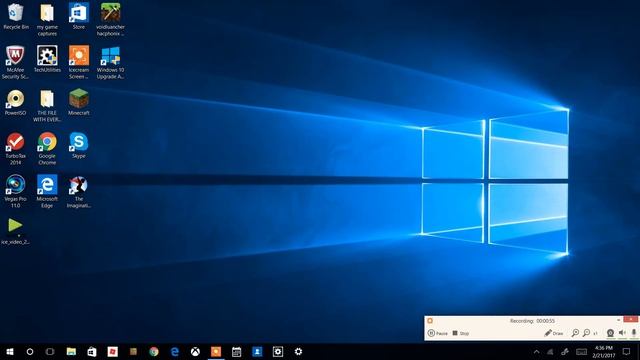Select Icecream Screen Recorder desktop shortcut
Screen dimensions: 640x360
(79, 62)
